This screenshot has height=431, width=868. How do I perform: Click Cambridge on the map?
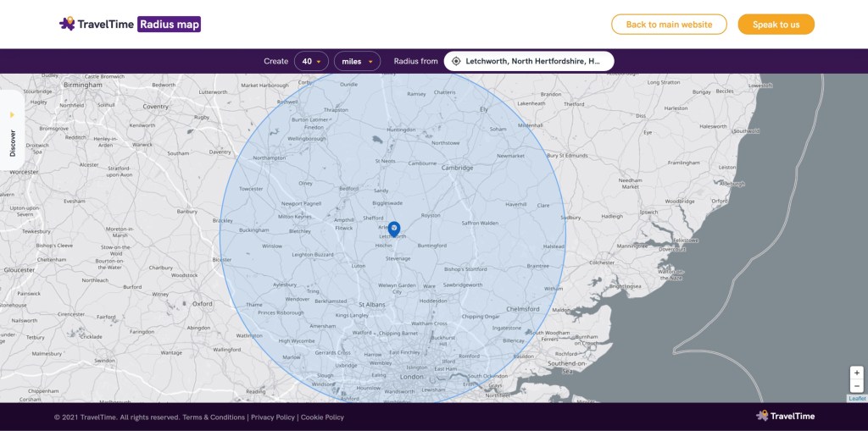click(457, 168)
